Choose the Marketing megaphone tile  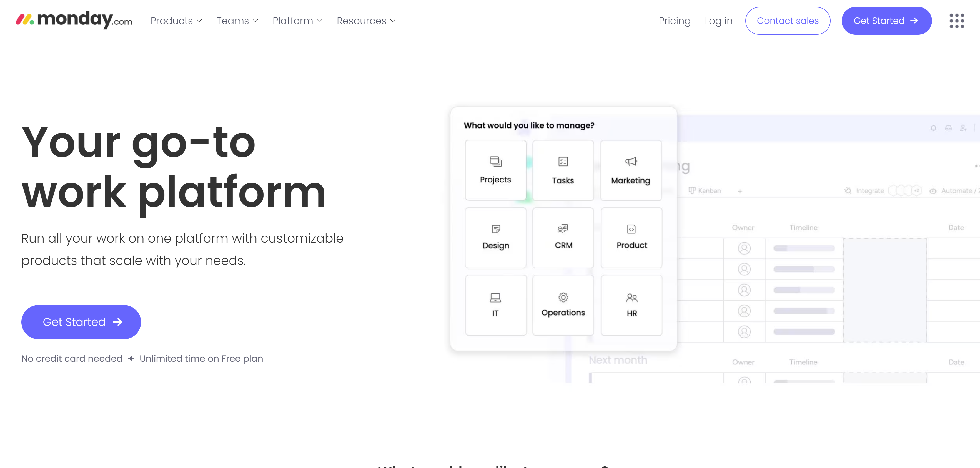coord(631,170)
